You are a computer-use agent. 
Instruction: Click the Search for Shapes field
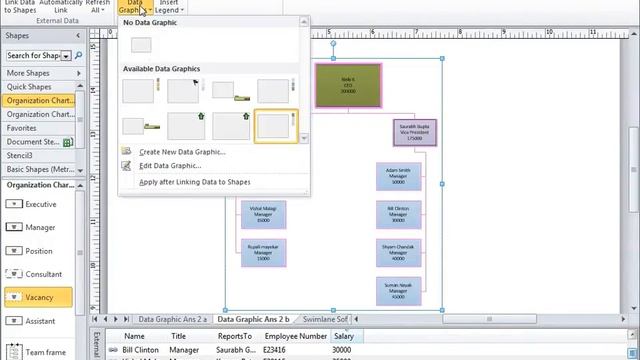(x=33, y=56)
